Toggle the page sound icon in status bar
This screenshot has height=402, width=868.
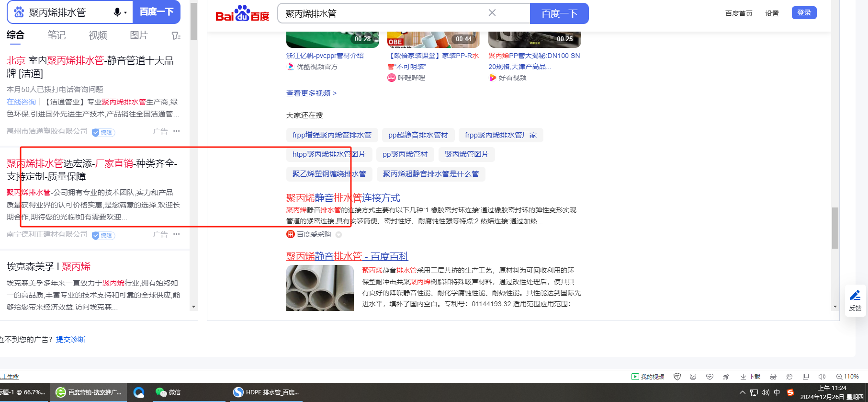tap(822, 377)
